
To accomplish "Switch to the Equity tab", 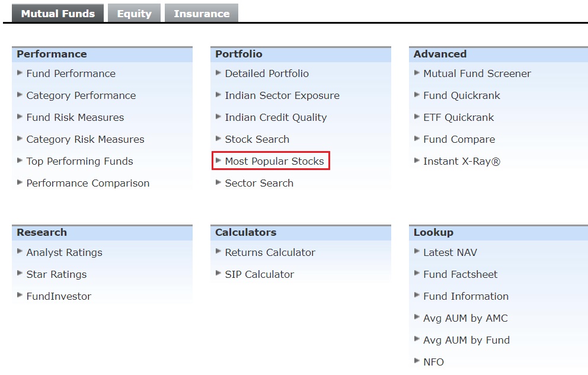I will [x=134, y=14].
